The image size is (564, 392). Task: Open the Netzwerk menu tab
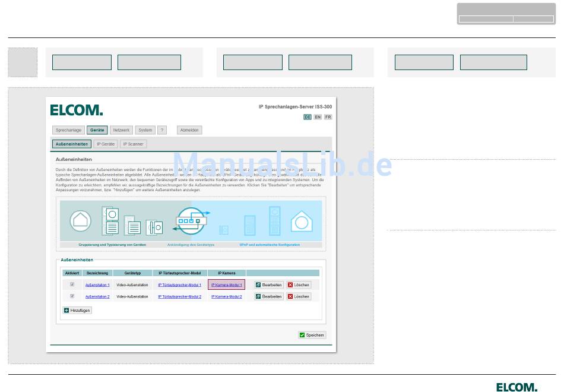[122, 130]
